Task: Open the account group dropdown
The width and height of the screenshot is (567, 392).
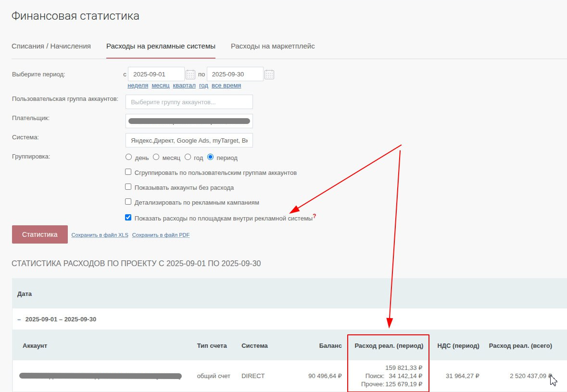Action: click(x=189, y=102)
